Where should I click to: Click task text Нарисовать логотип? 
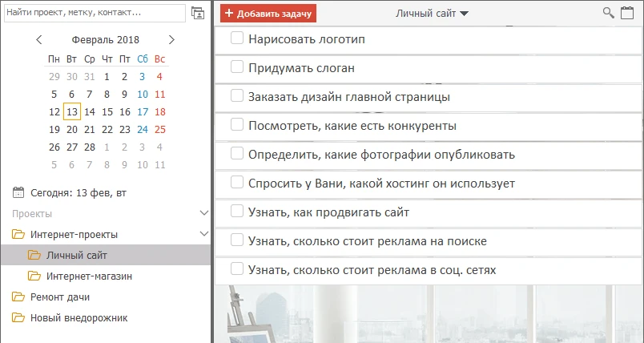pos(307,39)
